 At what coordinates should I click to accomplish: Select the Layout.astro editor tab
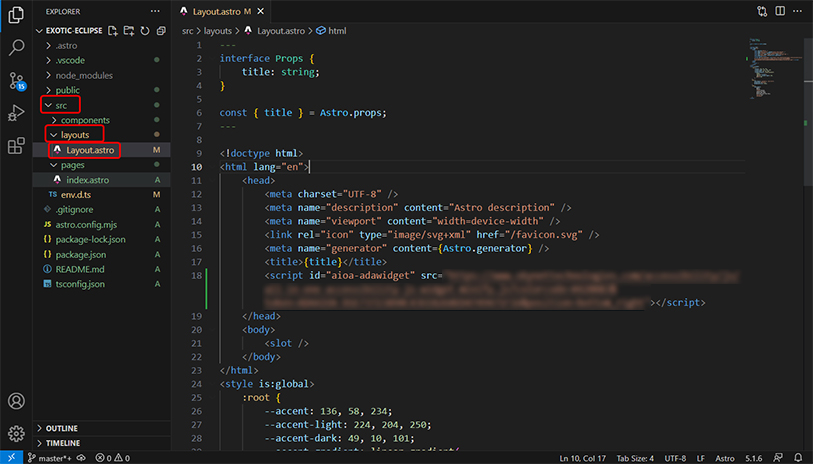click(219, 11)
